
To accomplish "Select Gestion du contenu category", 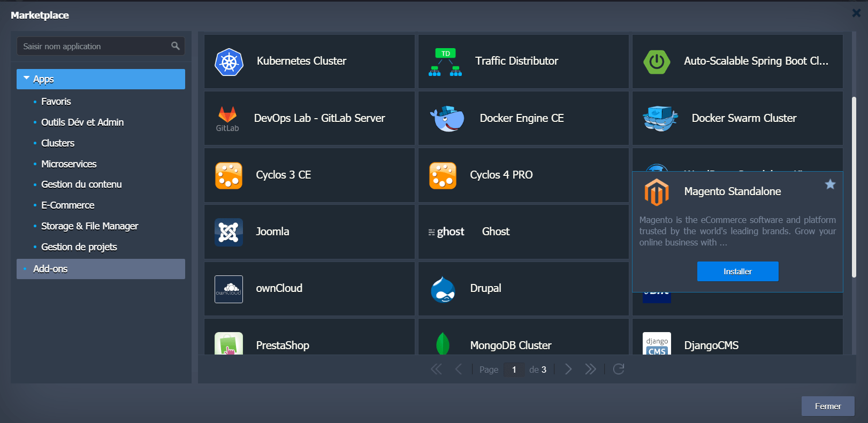I will click(81, 184).
